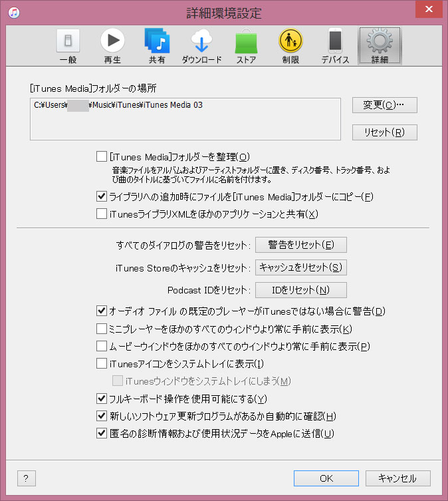The image size is (448, 501).
Task: Click the iTunes logo in the title bar
Action: (14, 13)
